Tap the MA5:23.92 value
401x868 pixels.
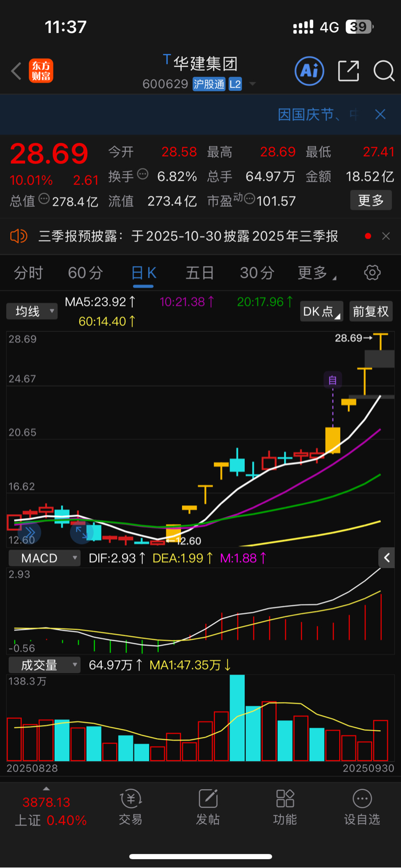coord(100,302)
